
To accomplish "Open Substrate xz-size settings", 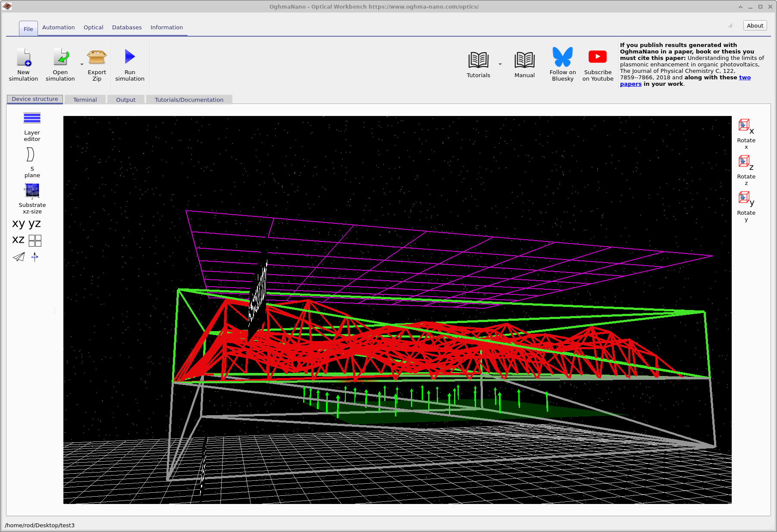I will click(31, 197).
